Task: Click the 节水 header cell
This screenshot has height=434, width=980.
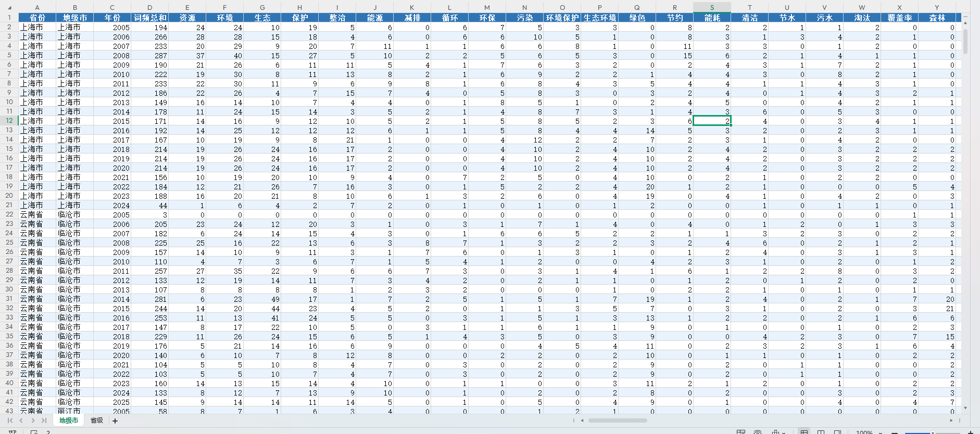Action: point(787,18)
